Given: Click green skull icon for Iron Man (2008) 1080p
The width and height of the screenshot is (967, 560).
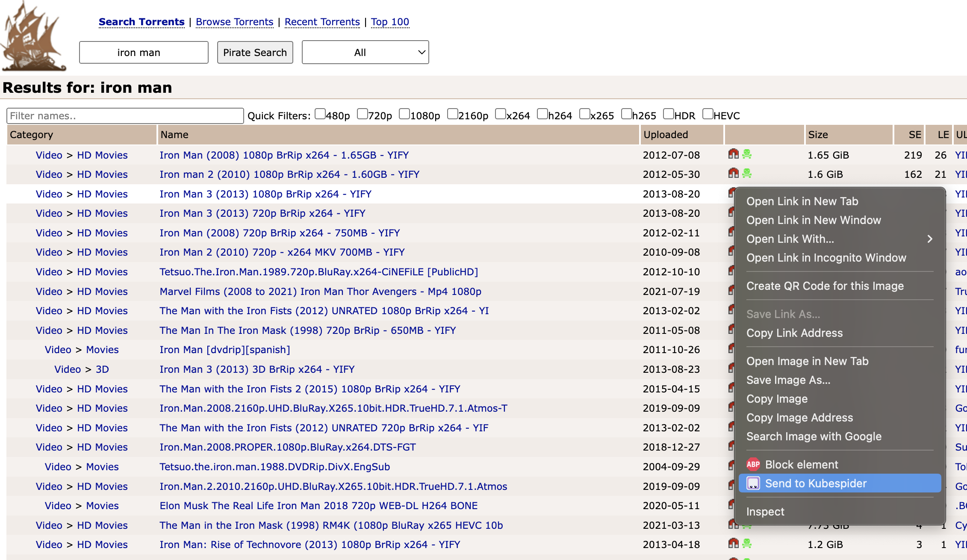Looking at the screenshot, I should coord(747,154).
